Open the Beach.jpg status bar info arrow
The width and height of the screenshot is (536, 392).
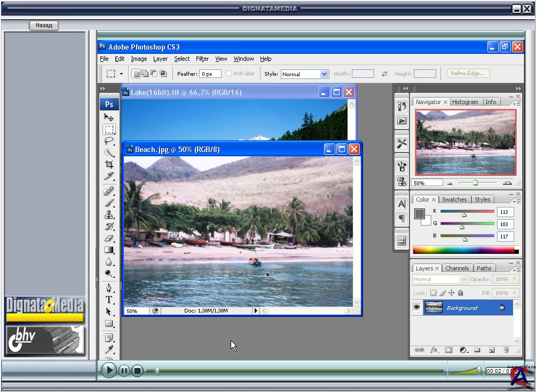tap(256, 310)
